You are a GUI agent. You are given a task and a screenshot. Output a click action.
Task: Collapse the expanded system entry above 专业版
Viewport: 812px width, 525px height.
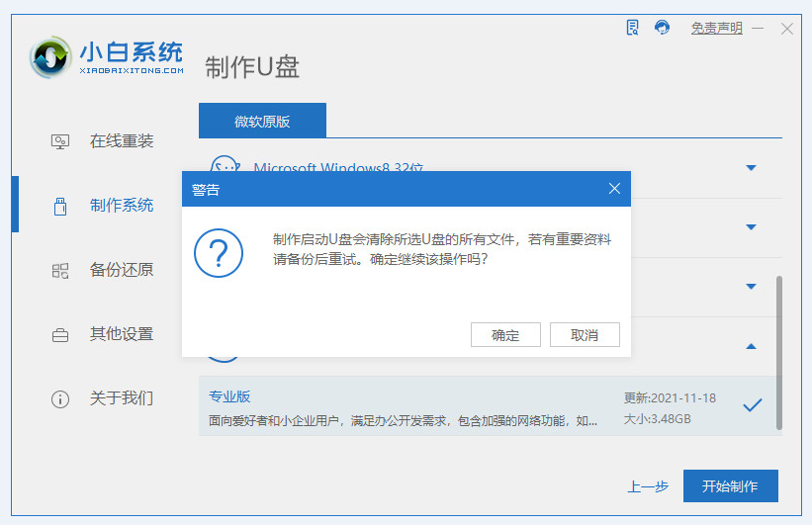(x=751, y=346)
